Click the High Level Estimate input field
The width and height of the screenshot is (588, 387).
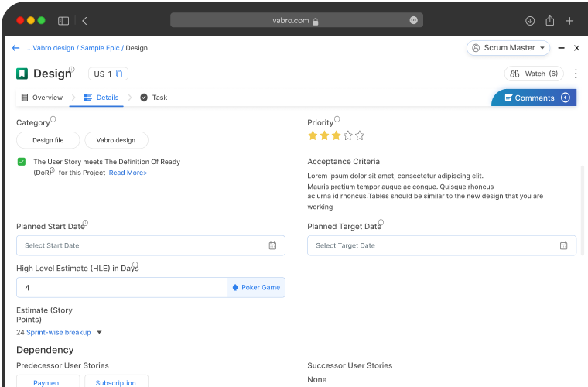click(121, 287)
